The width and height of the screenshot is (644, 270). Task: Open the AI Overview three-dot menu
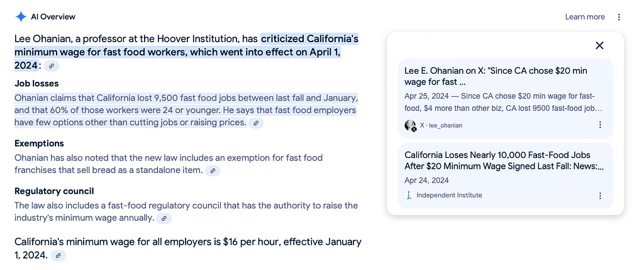coord(619,17)
